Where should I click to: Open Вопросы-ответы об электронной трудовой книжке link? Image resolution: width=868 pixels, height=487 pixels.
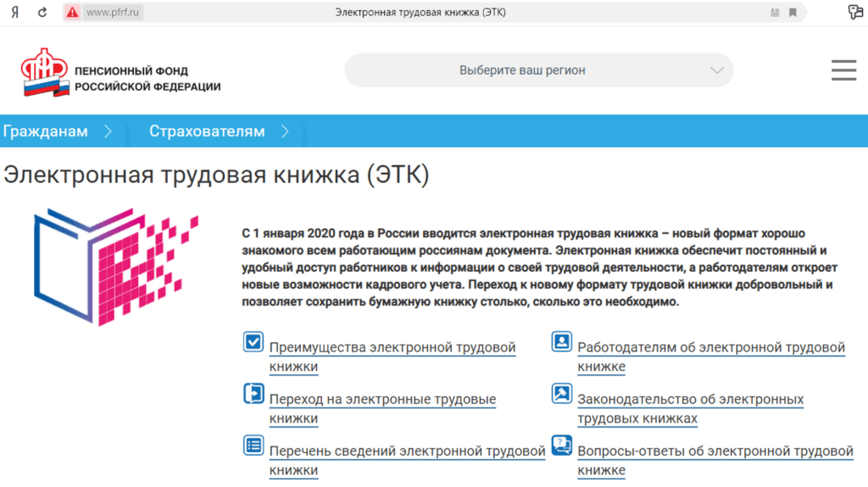tap(715, 461)
